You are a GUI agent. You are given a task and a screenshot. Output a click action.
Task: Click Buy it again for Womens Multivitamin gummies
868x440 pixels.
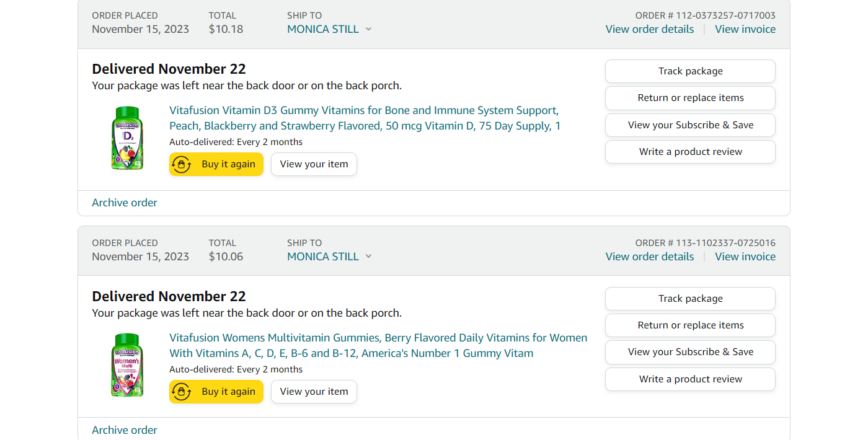[x=216, y=392]
